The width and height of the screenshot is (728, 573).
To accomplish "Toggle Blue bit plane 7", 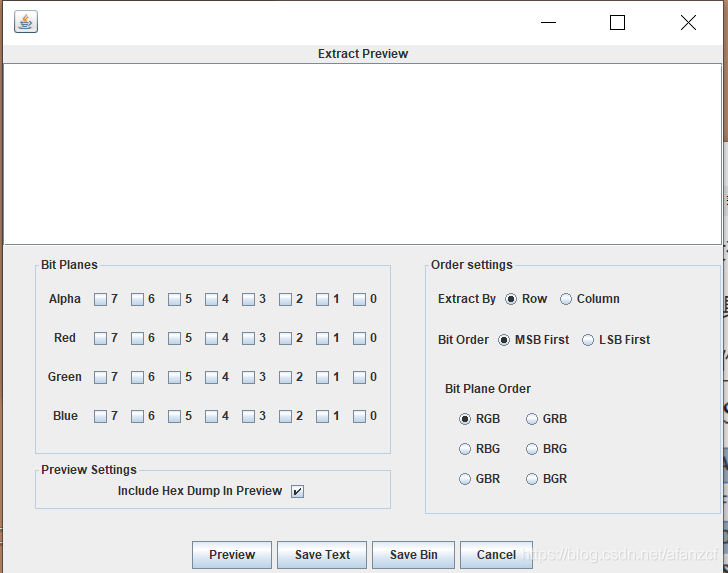I will coord(100,417).
